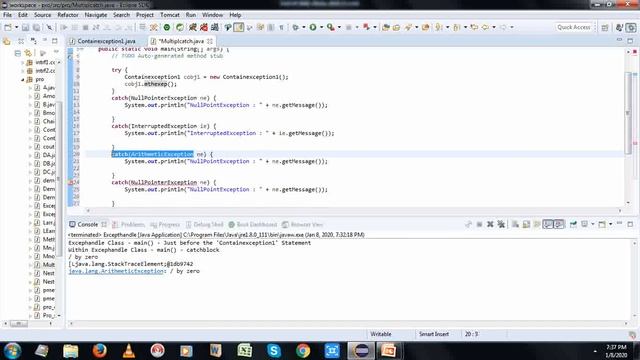Toggle Mark Occurrences in toolbar
The image size is (640, 360).
tap(239, 27)
